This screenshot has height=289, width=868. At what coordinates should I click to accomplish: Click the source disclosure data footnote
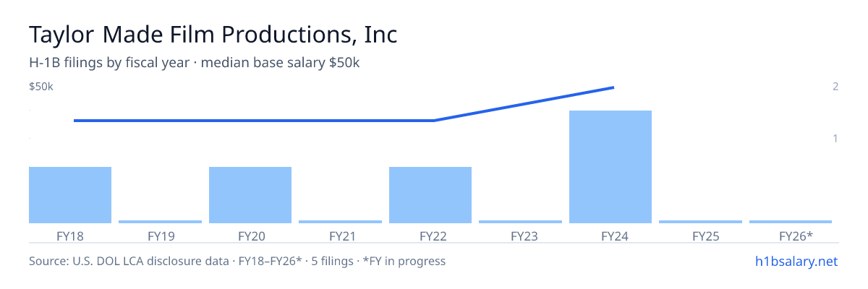tap(237, 261)
